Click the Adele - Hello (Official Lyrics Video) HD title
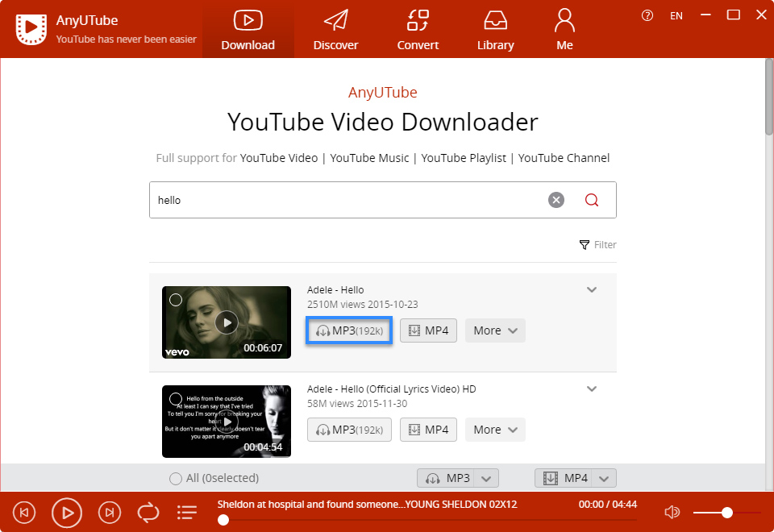774x532 pixels. (392, 389)
